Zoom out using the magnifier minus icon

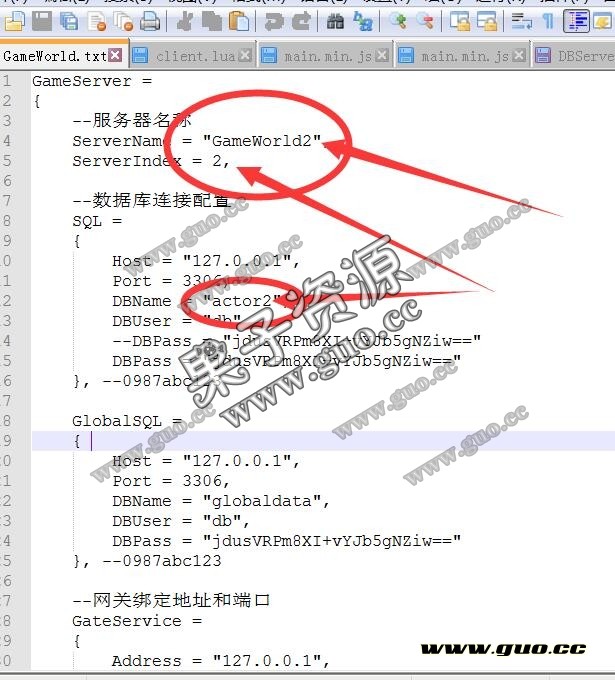click(x=425, y=20)
